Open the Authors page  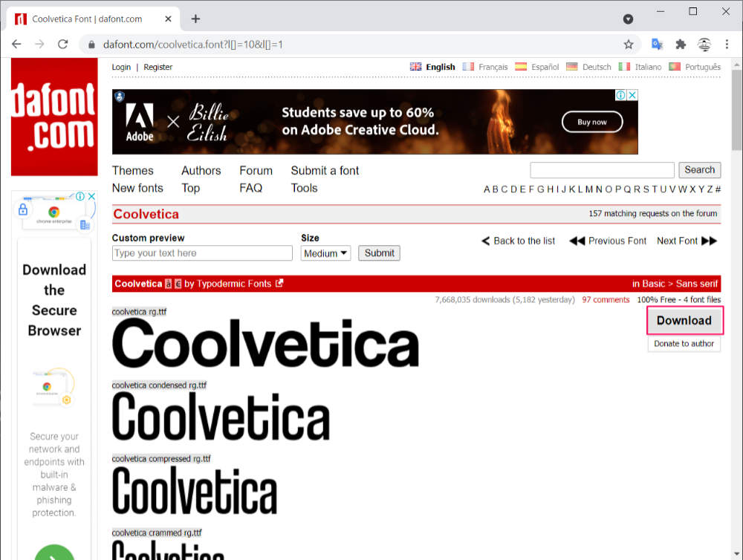point(201,171)
